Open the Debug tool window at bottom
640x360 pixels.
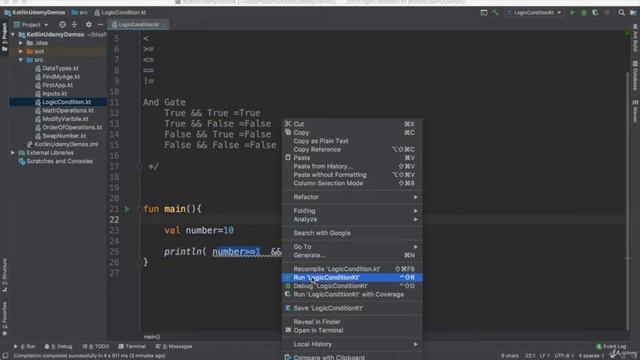pos(58,346)
